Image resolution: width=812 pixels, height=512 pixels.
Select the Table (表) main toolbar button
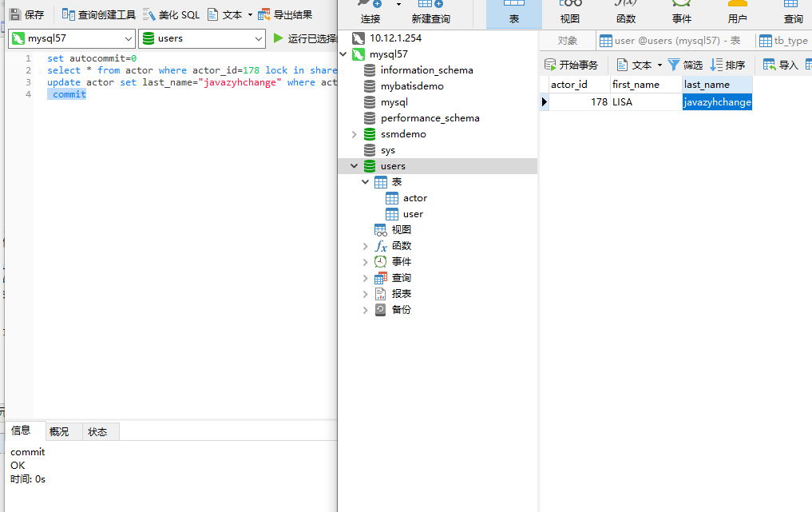pos(513,13)
